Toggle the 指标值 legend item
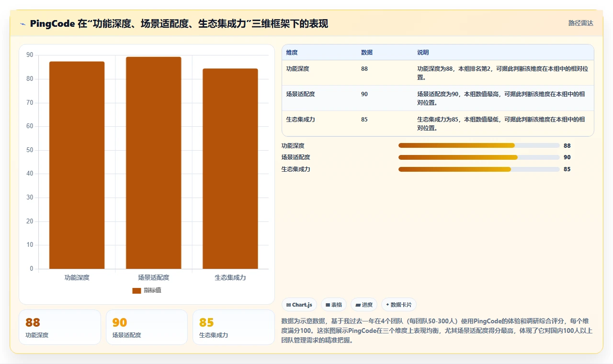The width and height of the screenshot is (613, 364). (147, 290)
